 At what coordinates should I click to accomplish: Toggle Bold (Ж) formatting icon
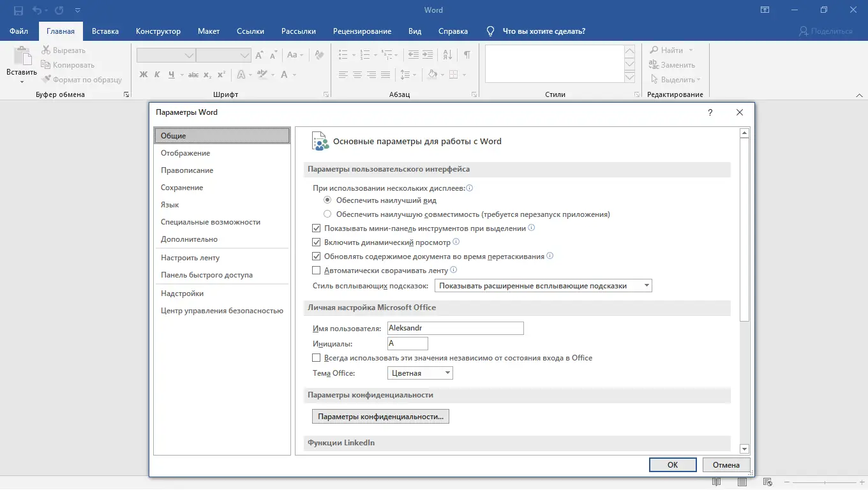click(x=143, y=75)
